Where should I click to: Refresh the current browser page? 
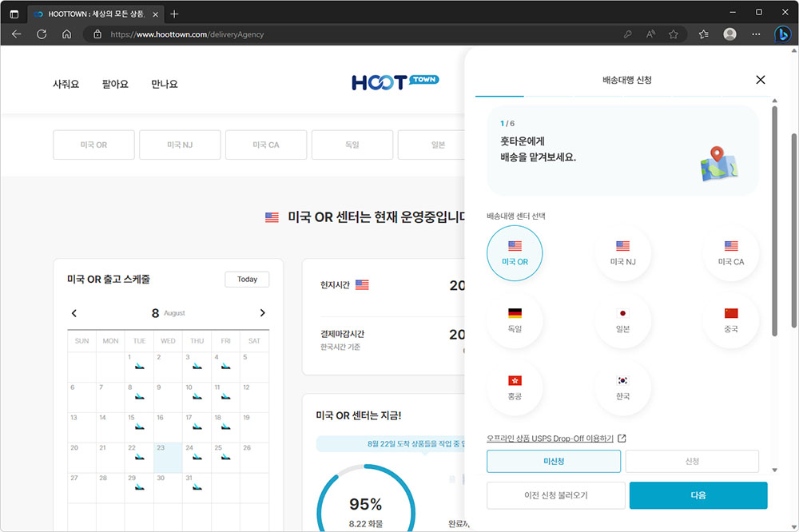coord(42,34)
